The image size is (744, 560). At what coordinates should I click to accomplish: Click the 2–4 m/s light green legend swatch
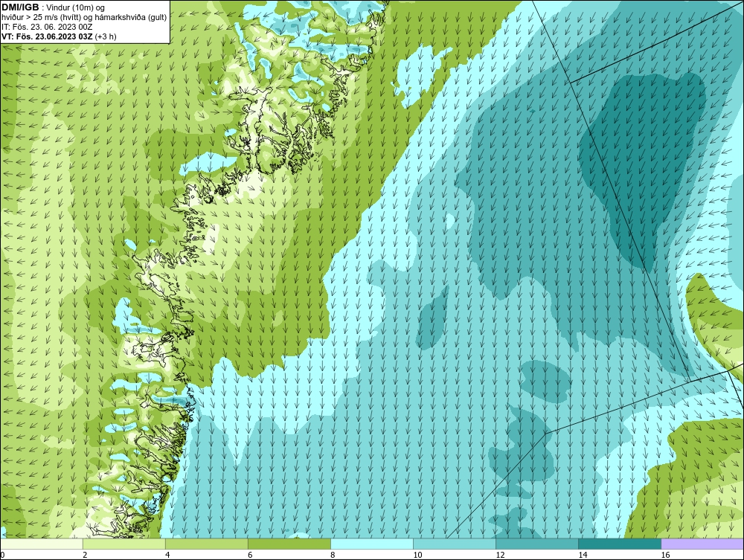(124, 544)
